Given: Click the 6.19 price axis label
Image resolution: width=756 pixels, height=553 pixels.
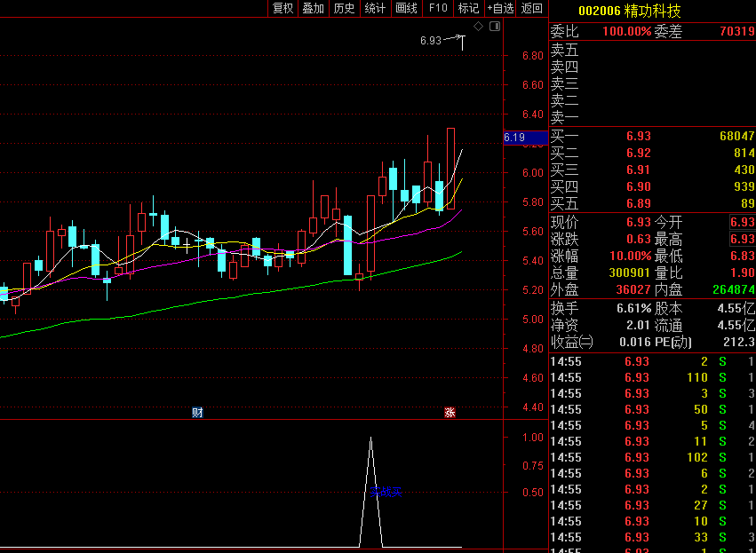Looking at the screenshot, I should pos(525,138).
